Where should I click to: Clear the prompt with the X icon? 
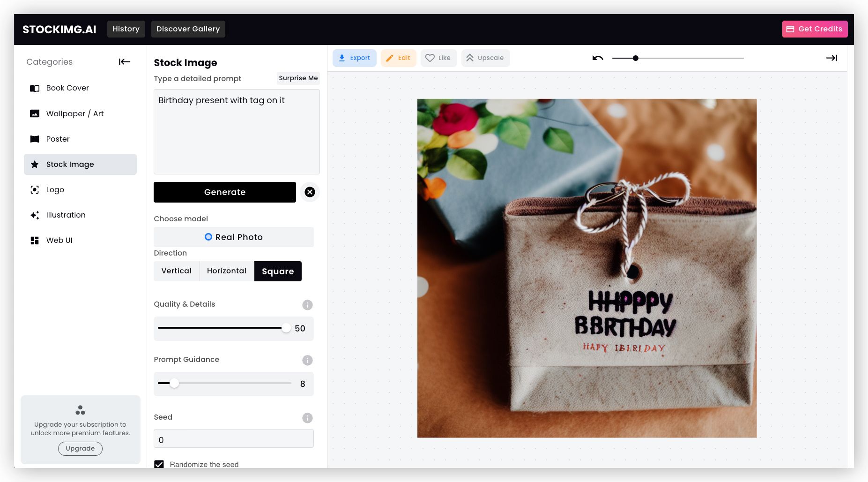tap(310, 192)
